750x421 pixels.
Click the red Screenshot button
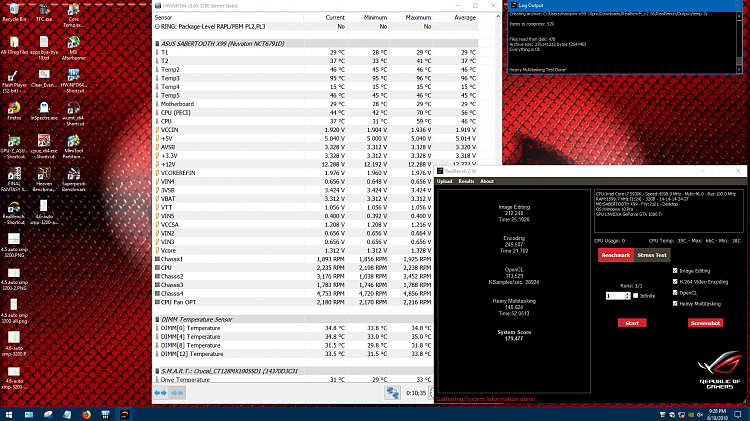706,323
